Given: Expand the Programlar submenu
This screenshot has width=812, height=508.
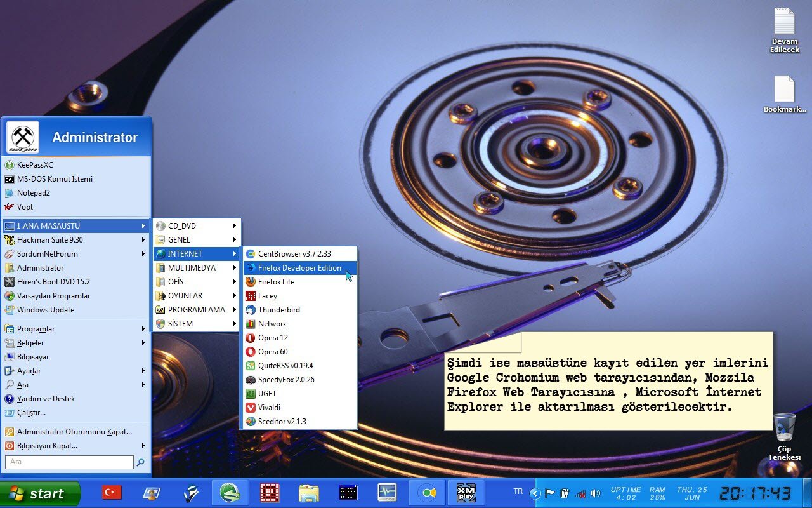Looking at the screenshot, I should [x=76, y=329].
